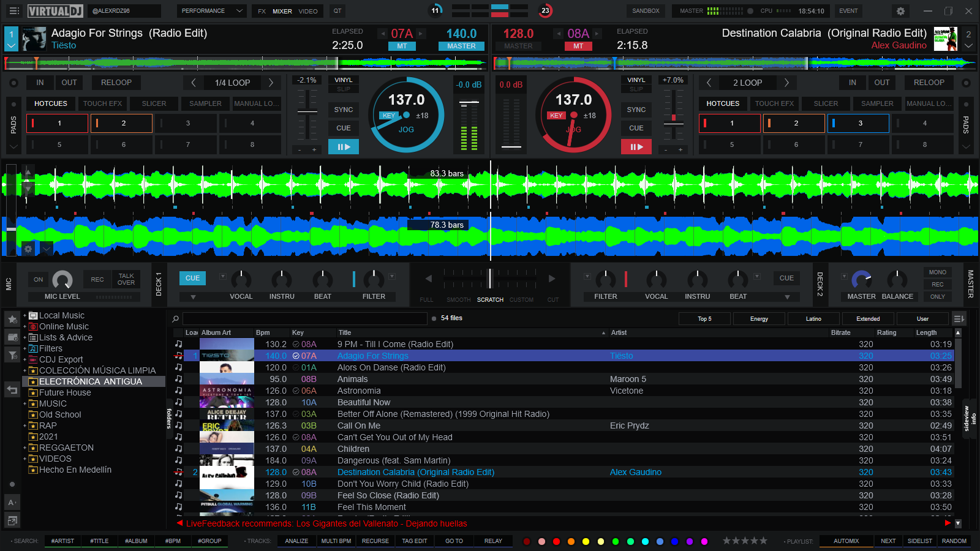980x551 pixels.
Task: Open the browser options list icon
Action: [x=959, y=318]
